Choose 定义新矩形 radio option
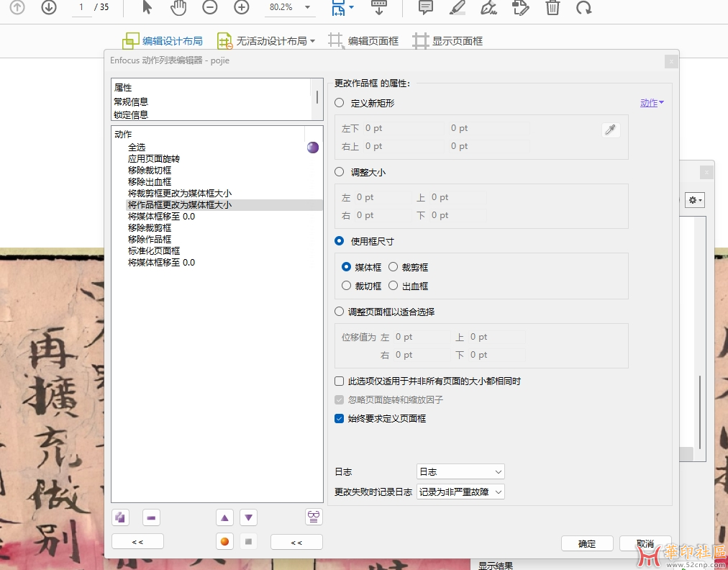Screen dimensions: 728x570 point(340,103)
